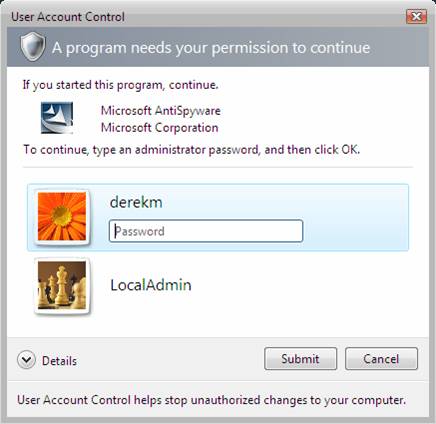This screenshot has width=436, height=424.
Task: Select the derekm orange flower avatar
Action: point(62,217)
